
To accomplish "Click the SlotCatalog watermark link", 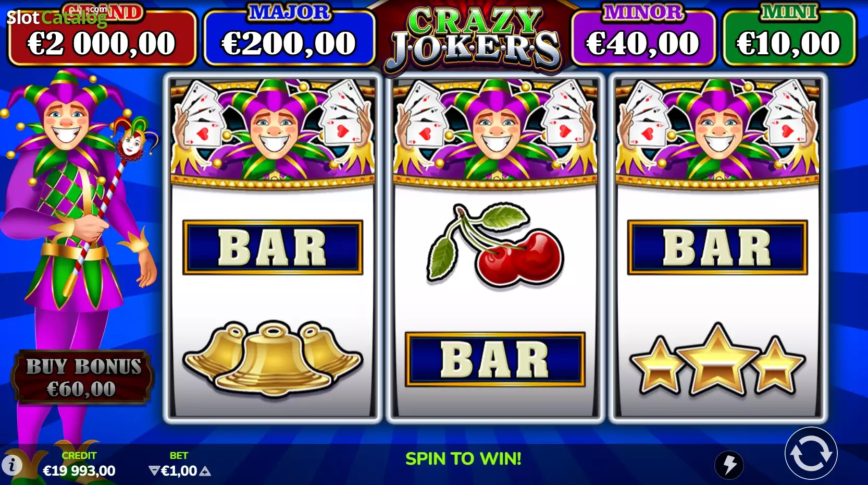I will pos(57,17).
